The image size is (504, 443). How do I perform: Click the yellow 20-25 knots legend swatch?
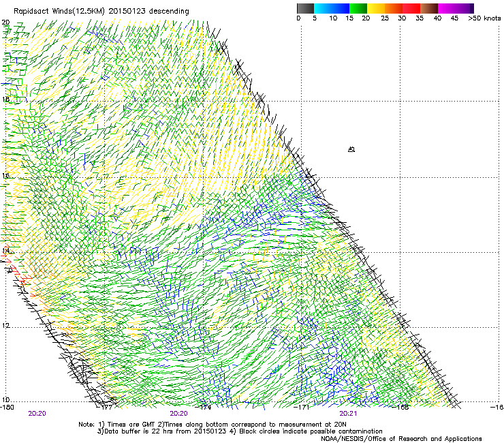pos(376,8)
